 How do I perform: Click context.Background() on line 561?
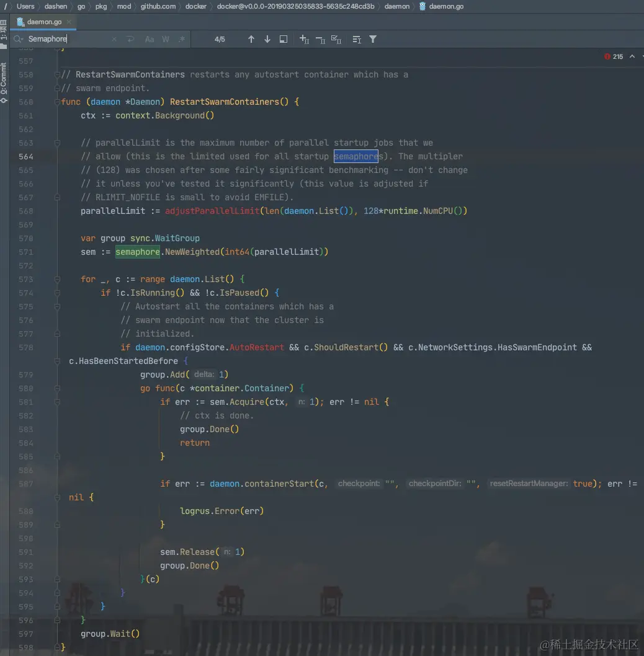(164, 115)
